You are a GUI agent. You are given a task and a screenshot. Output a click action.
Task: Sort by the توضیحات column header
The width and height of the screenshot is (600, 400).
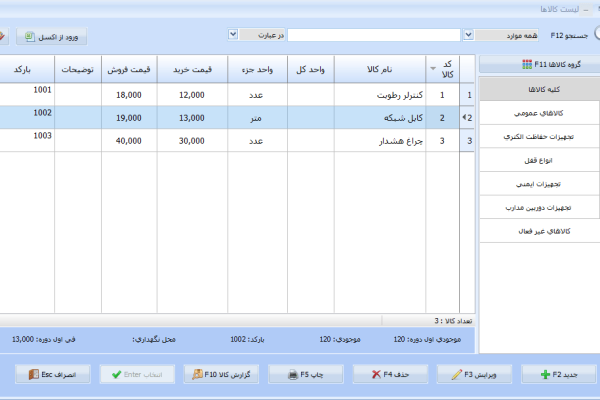78,69
